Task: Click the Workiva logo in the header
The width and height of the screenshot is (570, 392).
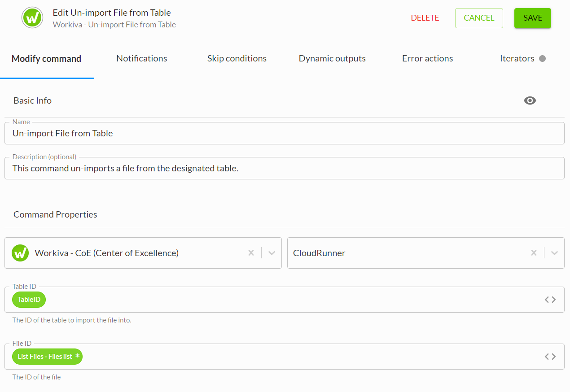Action: pyautogui.click(x=32, y=18)
